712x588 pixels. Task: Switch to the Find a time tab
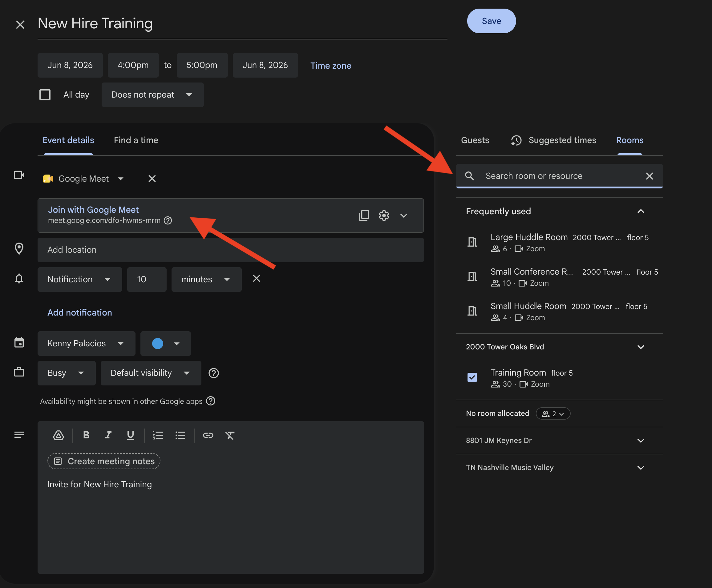pos(136,140)
